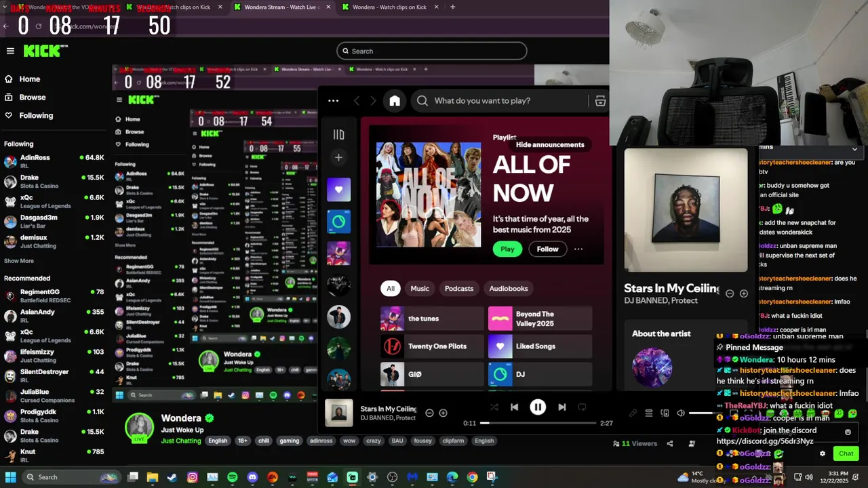
Task: Hide announcements on Spotify home
Action: (x=550, y=144)
